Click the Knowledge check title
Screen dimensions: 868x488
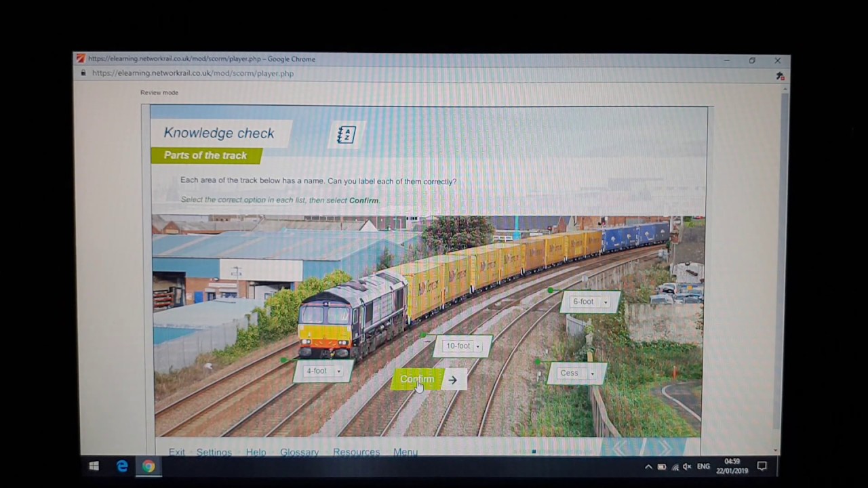[x=219, y=133]
